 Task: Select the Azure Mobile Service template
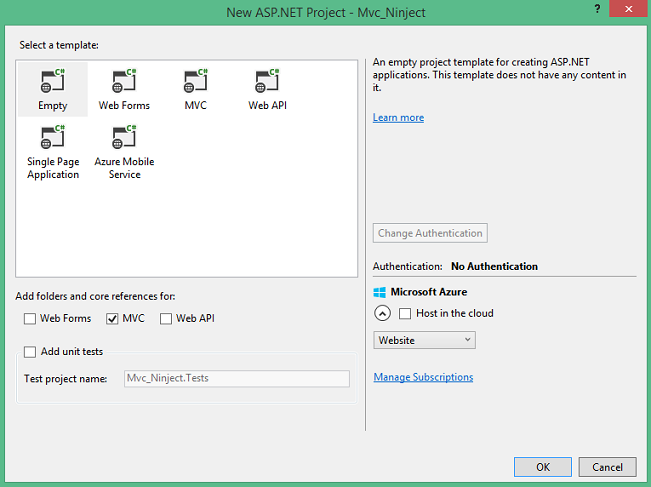point(124,152)
